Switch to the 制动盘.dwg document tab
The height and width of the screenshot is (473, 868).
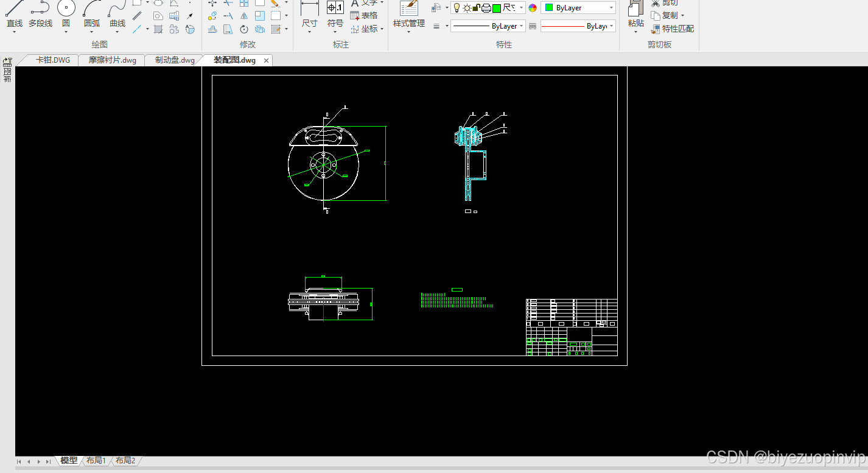pyautogui.click(x=175, y=60)
